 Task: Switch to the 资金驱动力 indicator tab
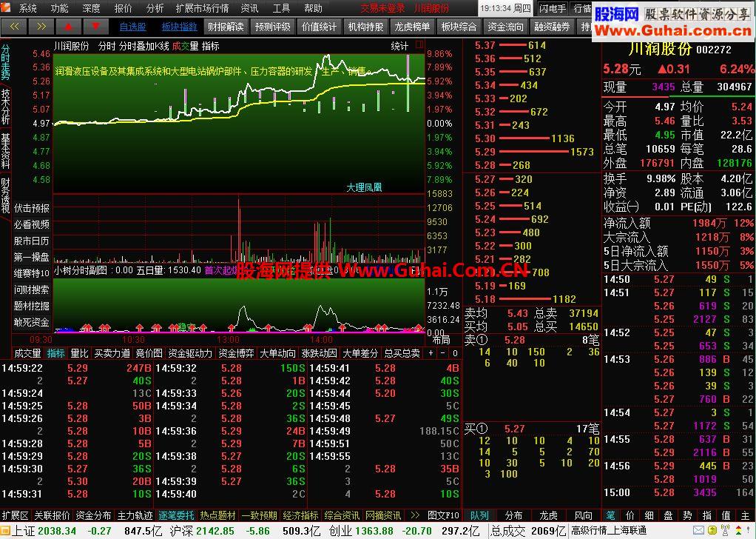[x=190, y=354]
